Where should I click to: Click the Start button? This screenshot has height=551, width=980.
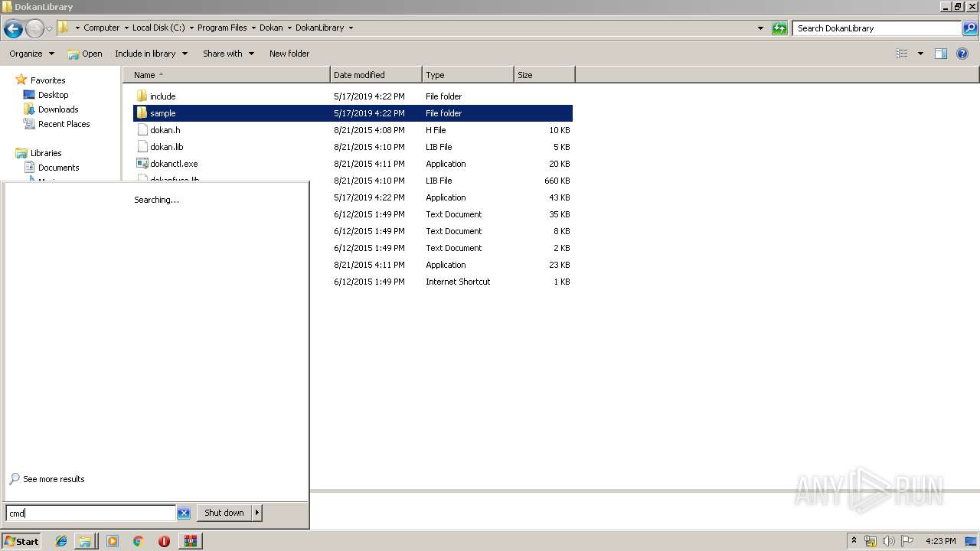pyautogui.click(x=21, y=541)
